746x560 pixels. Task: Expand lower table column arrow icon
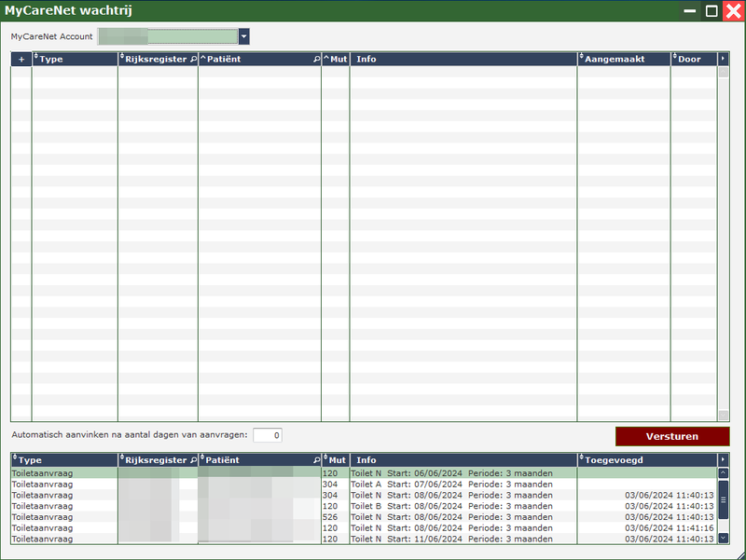[724, 459]
